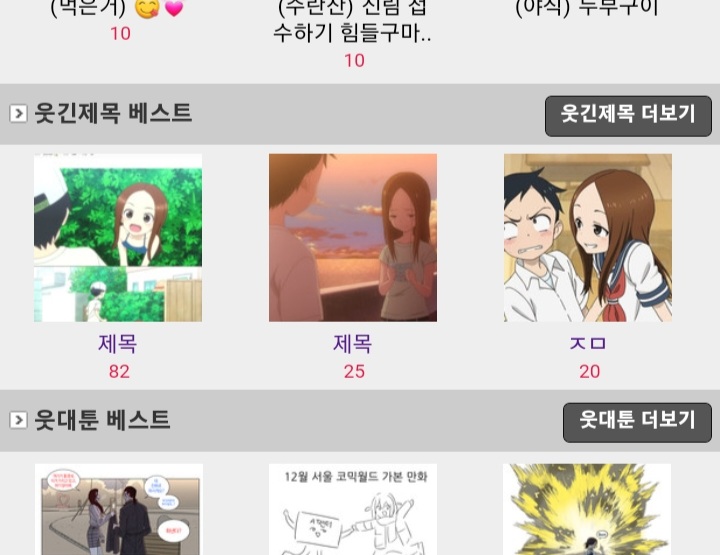Open 웃긴제목 더보기 button

coord(628,116)
